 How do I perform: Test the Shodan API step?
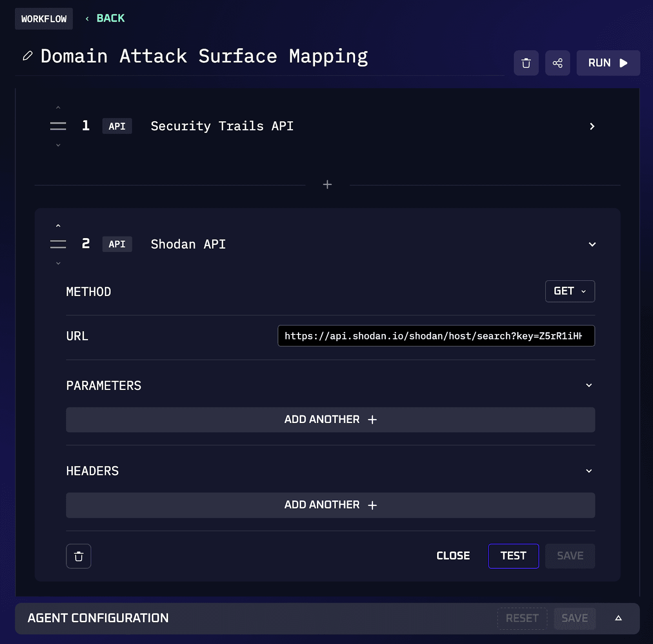(513, 556)
